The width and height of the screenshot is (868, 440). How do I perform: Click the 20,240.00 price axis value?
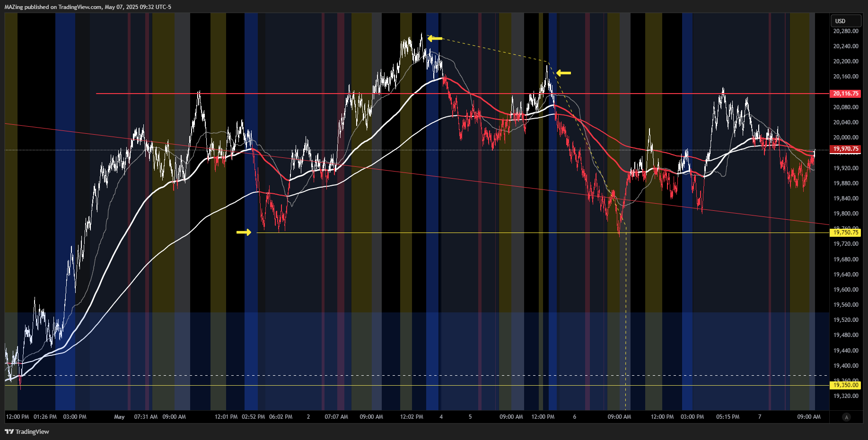846,46
